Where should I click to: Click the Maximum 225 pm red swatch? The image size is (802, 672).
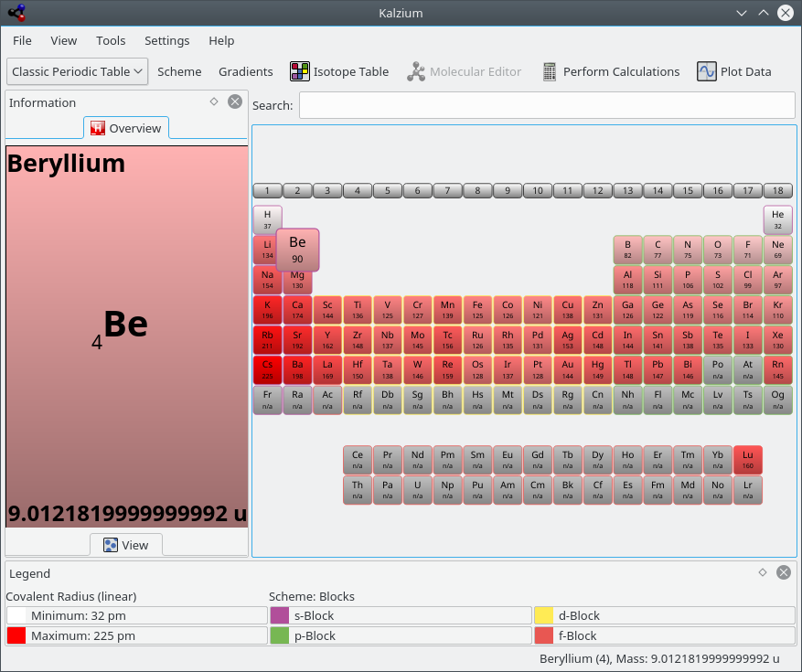[x=16, y=635]
